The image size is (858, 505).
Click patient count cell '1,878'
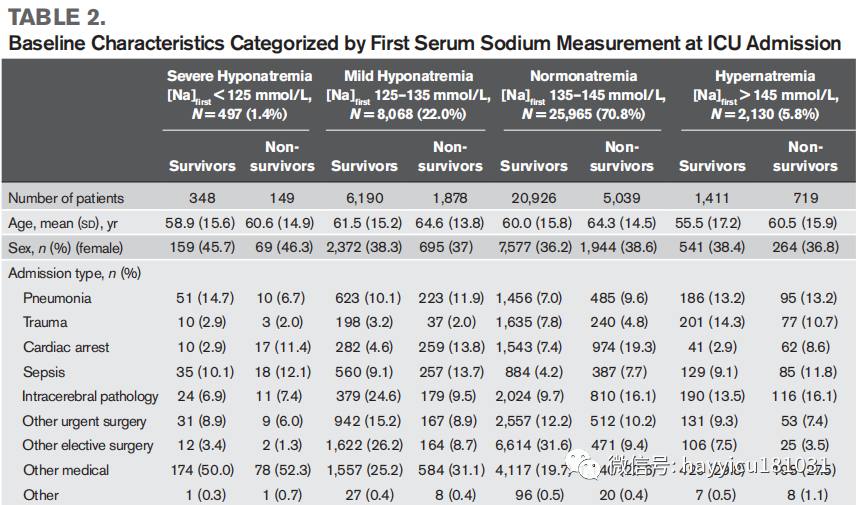[450, 198]
